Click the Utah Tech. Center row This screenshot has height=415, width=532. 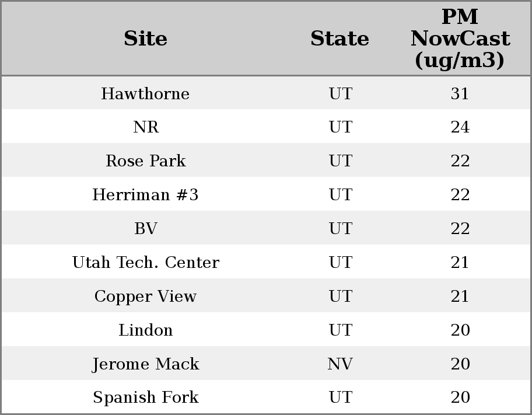point(145,263)
